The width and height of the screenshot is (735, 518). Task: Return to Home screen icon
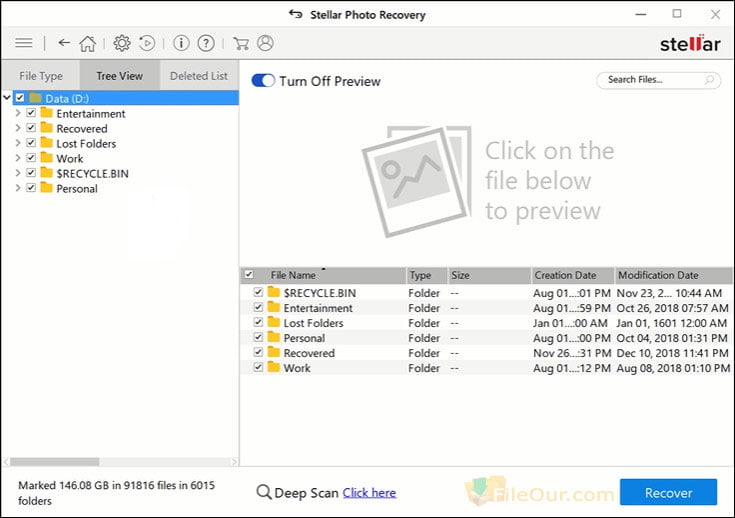[x=88, y=44]
